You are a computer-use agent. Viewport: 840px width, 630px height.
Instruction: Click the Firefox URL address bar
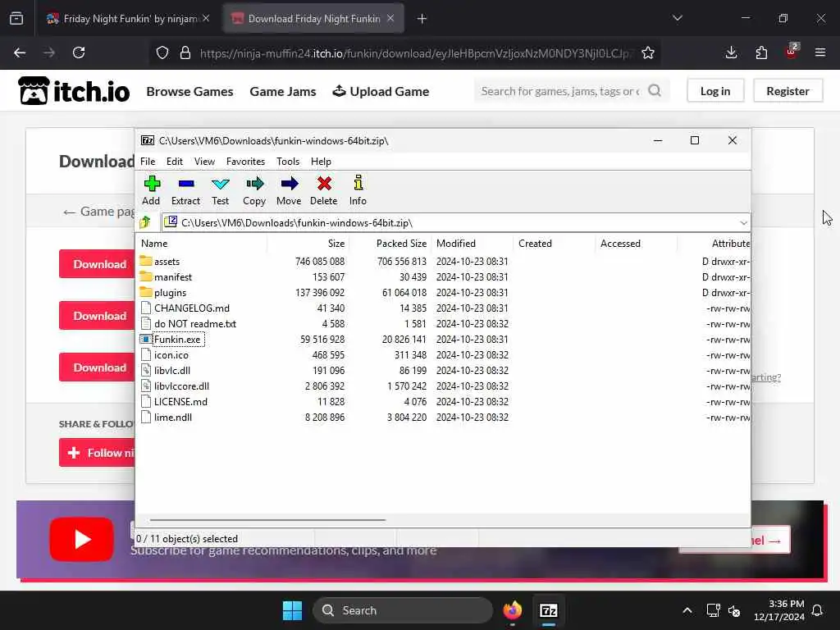pyautogui.click(x=415, y=53)
